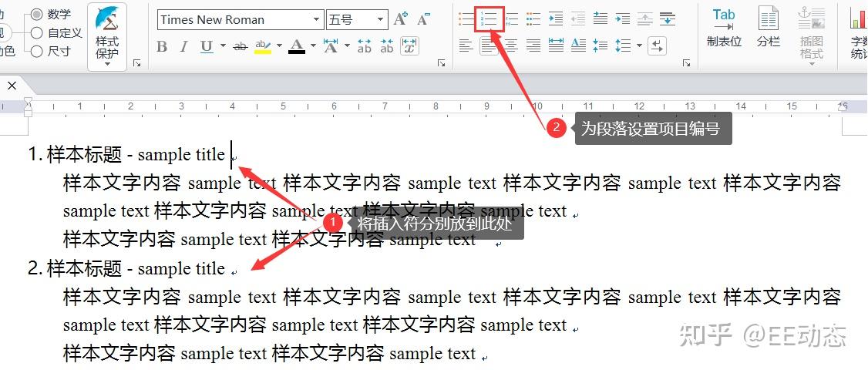The image size is (868, 370).
Task: Click the character spacing A icon
Action: pyautogui.click(x=331, y=46)
